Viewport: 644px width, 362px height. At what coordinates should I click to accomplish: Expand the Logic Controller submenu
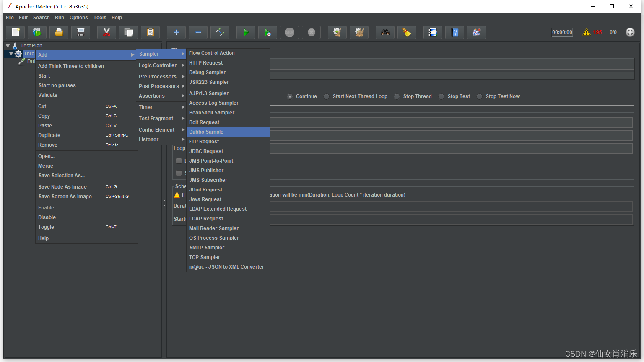(x=161, y=65)
